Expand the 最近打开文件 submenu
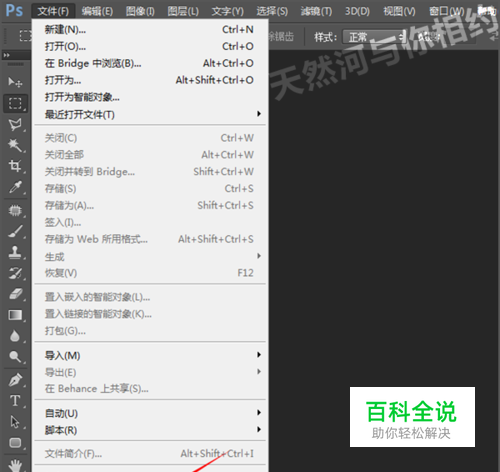 (150, 114)
